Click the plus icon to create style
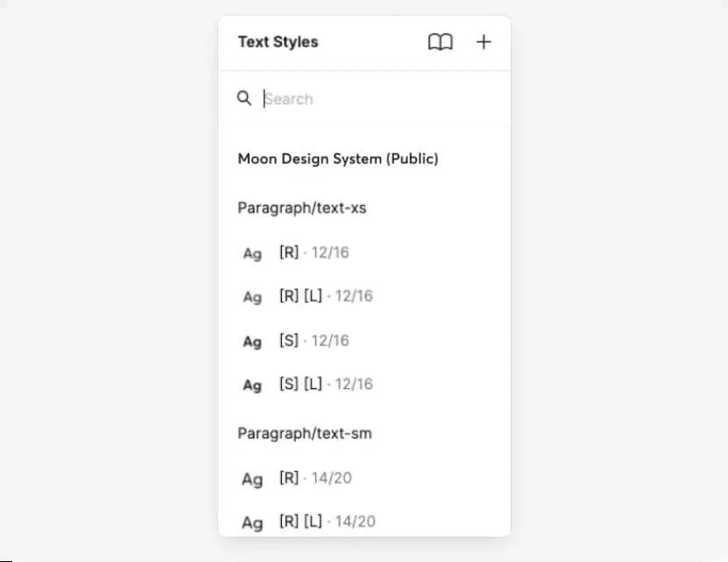728x562 pixels. click(x=484, y=42)
